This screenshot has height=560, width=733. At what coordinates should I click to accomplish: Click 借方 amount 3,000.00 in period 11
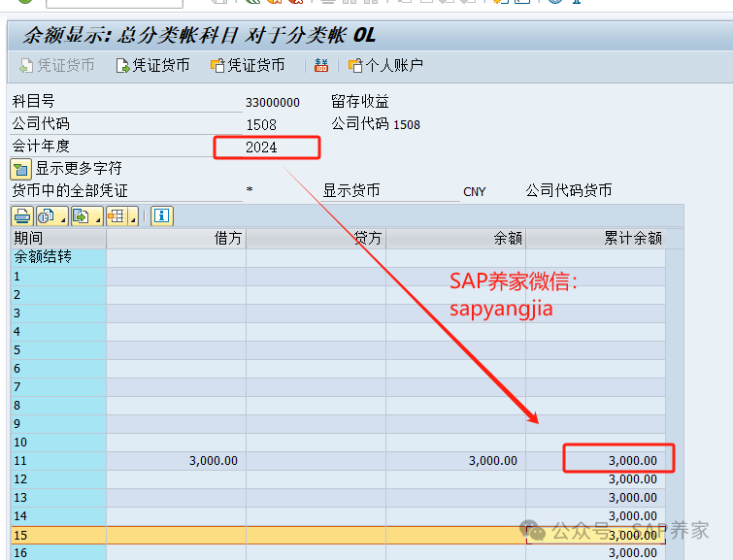pyautogui.click(x=214, y=461)
